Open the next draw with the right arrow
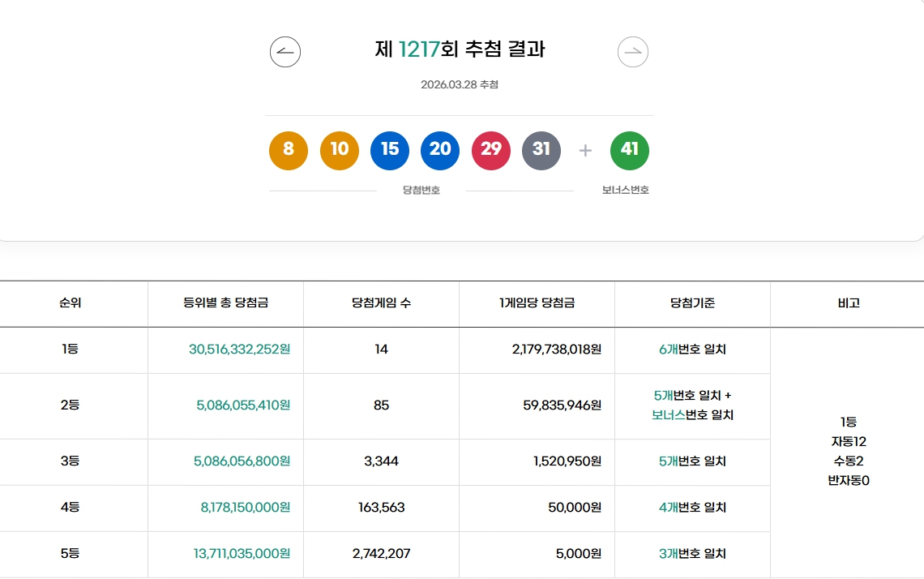 coord(633,51)
